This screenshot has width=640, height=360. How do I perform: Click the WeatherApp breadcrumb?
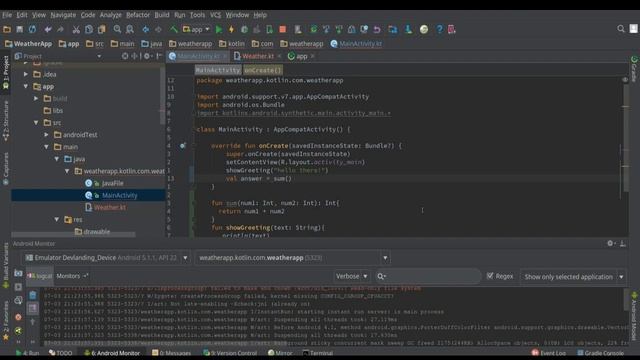click(29, 44)
